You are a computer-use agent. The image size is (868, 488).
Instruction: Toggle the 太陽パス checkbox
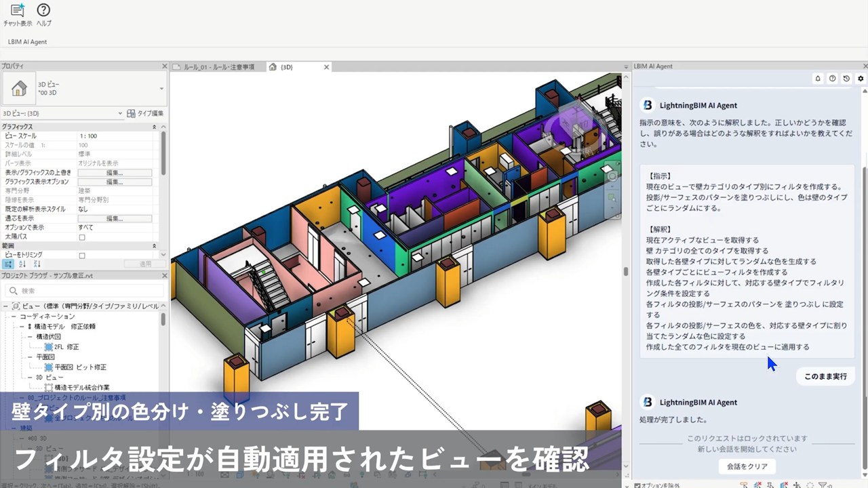pos(82,237)
